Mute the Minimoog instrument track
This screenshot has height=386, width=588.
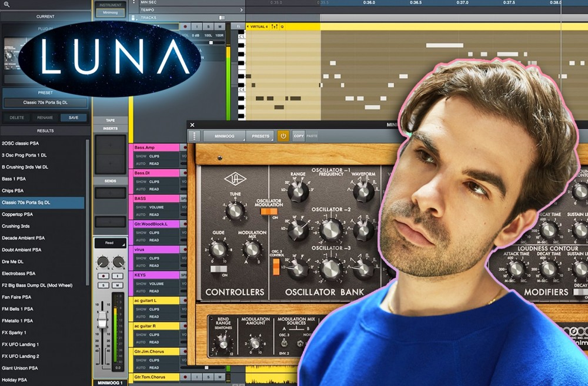click(x=220, y=26)
